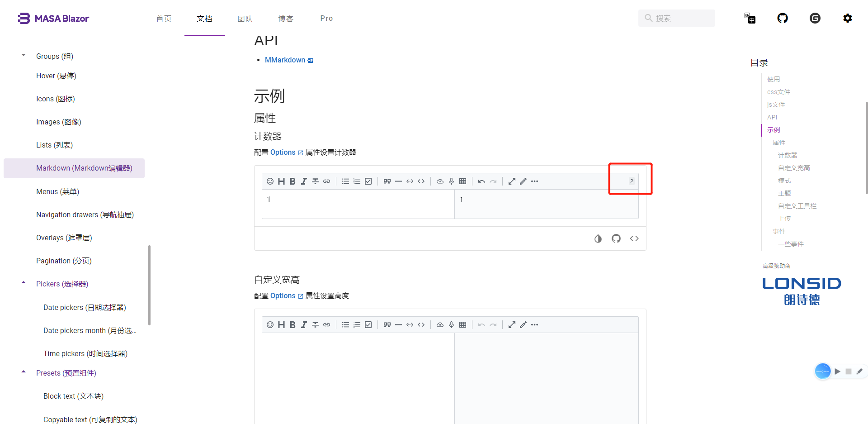Undo in the 计数器 editor toolbar
The image size is (868, 424).
[x=481, y=181]
